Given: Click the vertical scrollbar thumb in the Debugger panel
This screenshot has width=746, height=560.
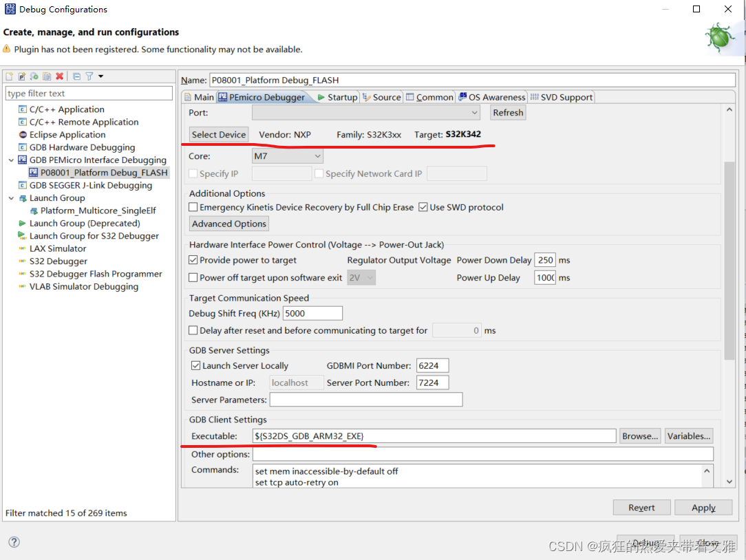Looking at the screenshot, I should (729, 260).
